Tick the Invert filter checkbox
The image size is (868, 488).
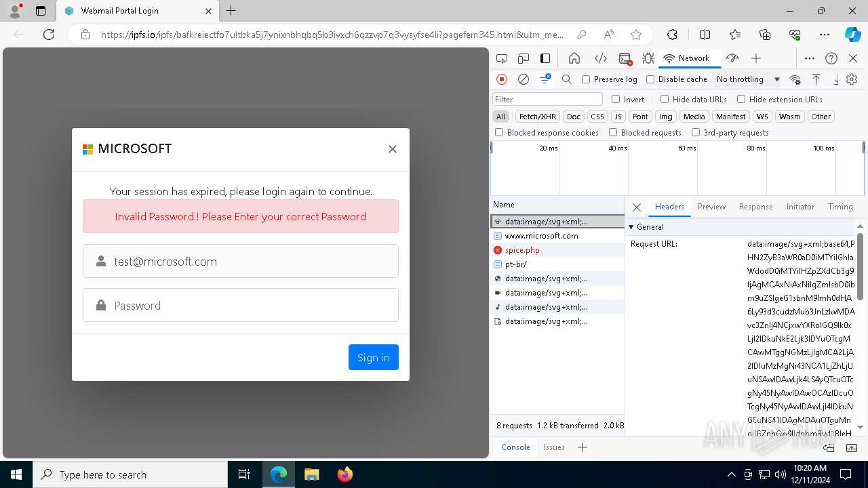pos(616,99)
